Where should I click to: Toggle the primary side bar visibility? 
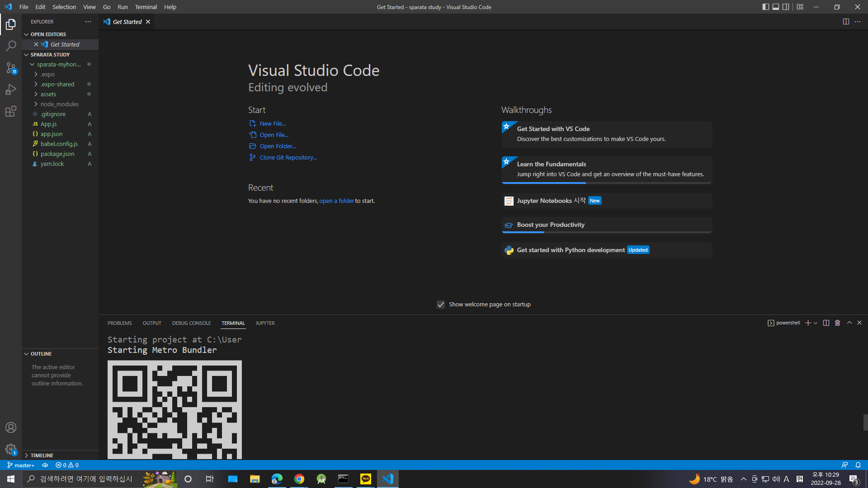(765, 7)
